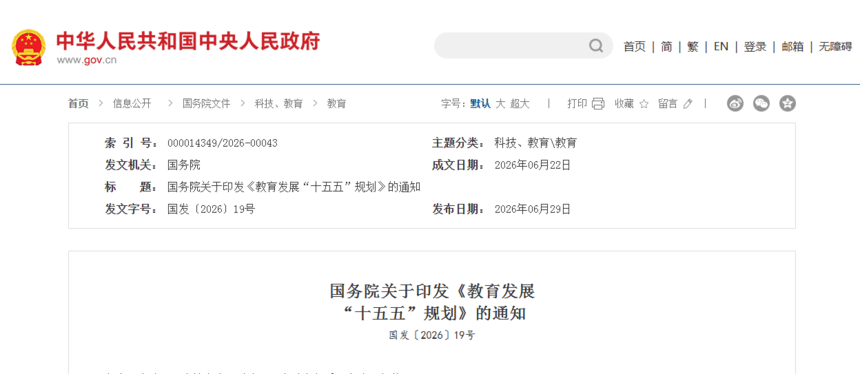Open 无障碍 accessibility mode

point(835,47)
